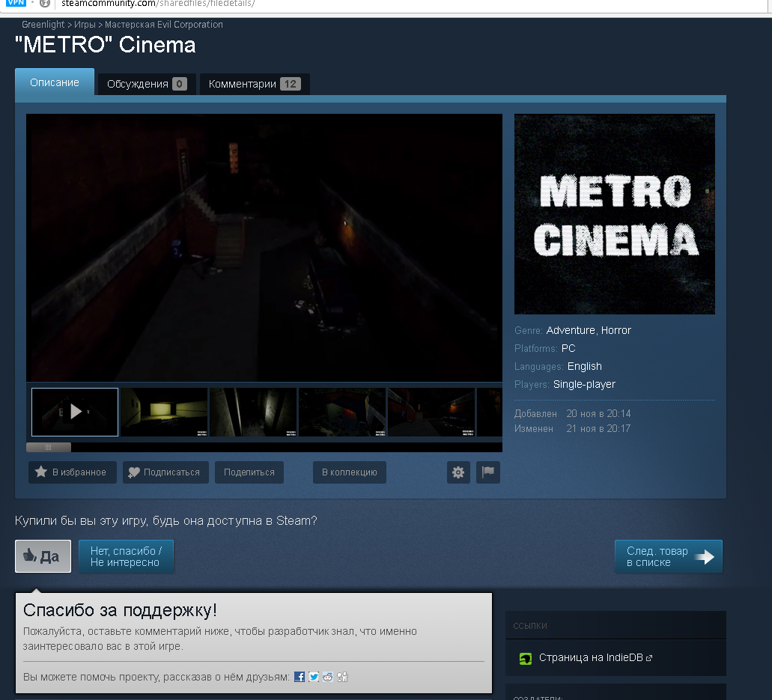This screenshot has width=772, height=700.
Task: Open the Страница на IndieDB link
Action: (591, 657)
